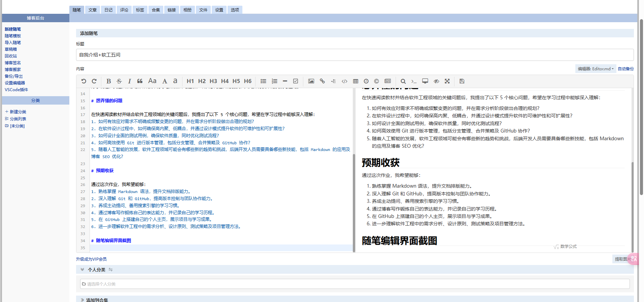Click the 数学公式 button in preview
The height and width of the screenshot is (302, 644).
click(565, 247)
